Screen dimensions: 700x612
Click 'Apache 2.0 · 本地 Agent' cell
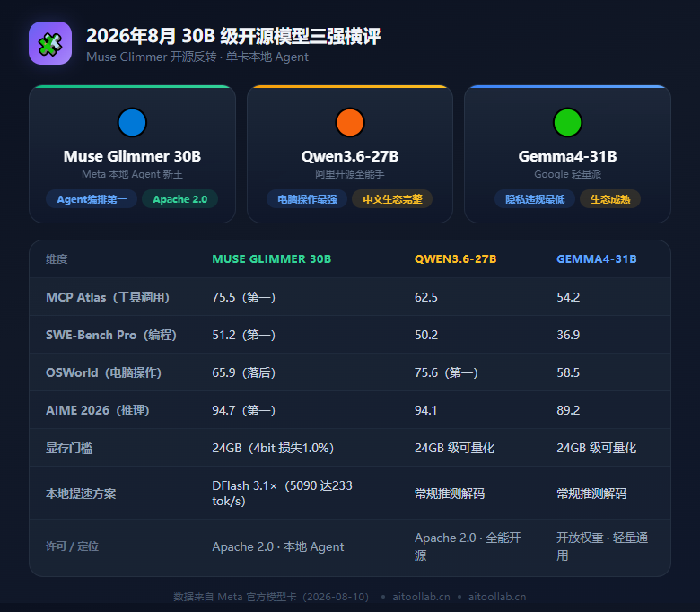(278, 546)
